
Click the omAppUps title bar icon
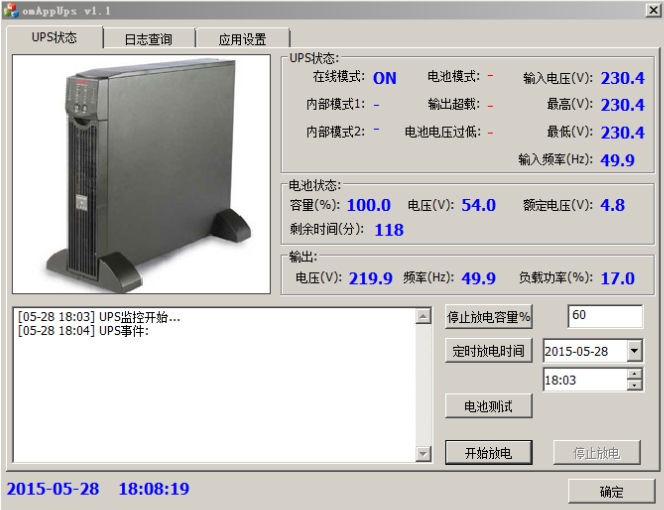10,9
